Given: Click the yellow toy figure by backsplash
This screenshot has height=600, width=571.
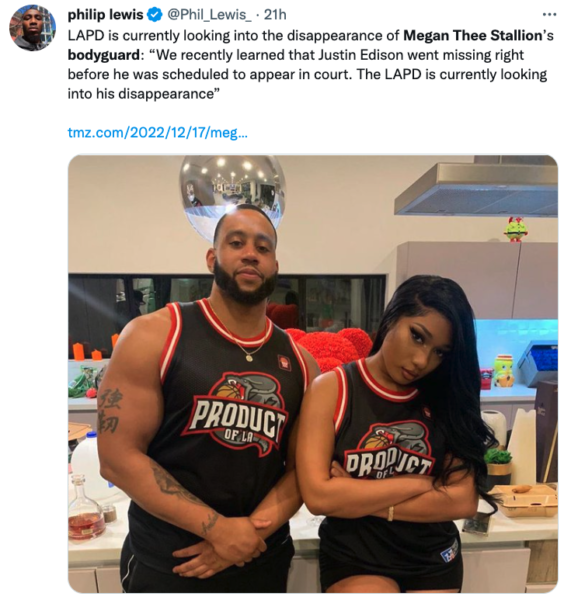Looking at the screenshot, I should point(506,370).
